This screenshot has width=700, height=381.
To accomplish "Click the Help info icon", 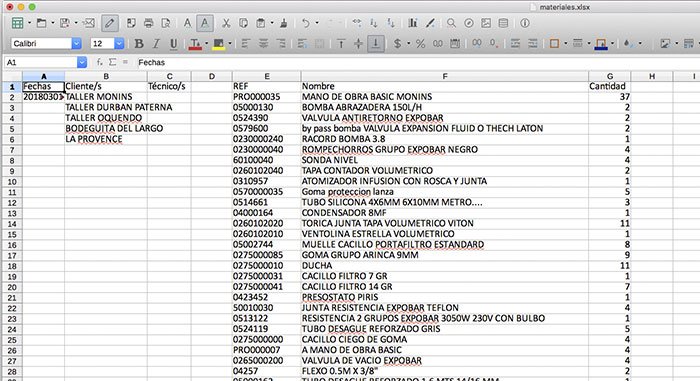I will 525,23.
